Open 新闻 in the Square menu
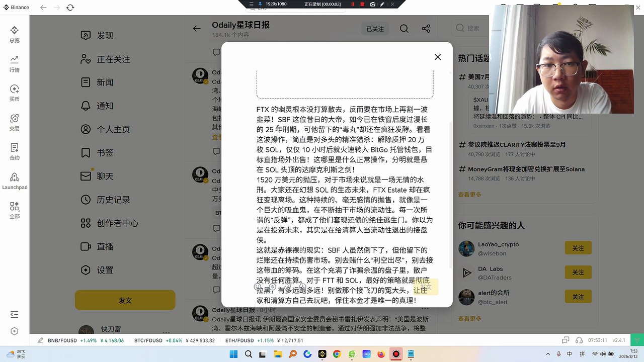The width and height of the screenshot is (644, 362). pos(97,82)
